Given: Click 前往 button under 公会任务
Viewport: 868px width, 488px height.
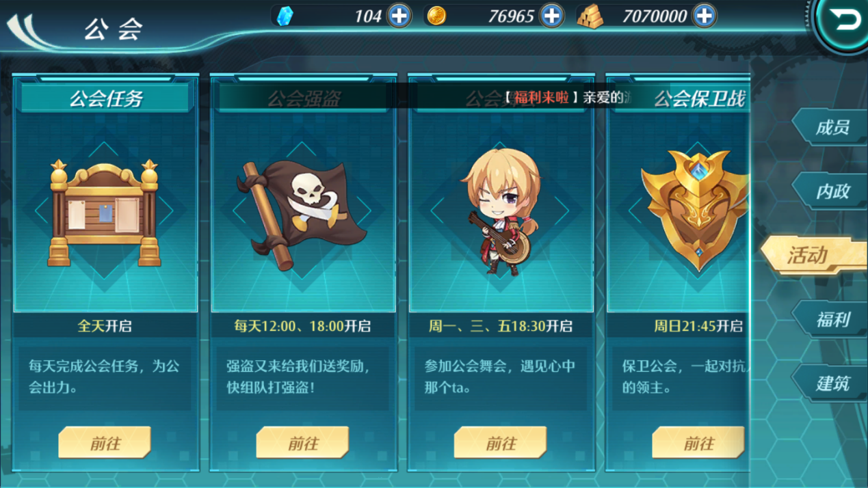Looking at the screenshot, I should click(x=105, y=442).
